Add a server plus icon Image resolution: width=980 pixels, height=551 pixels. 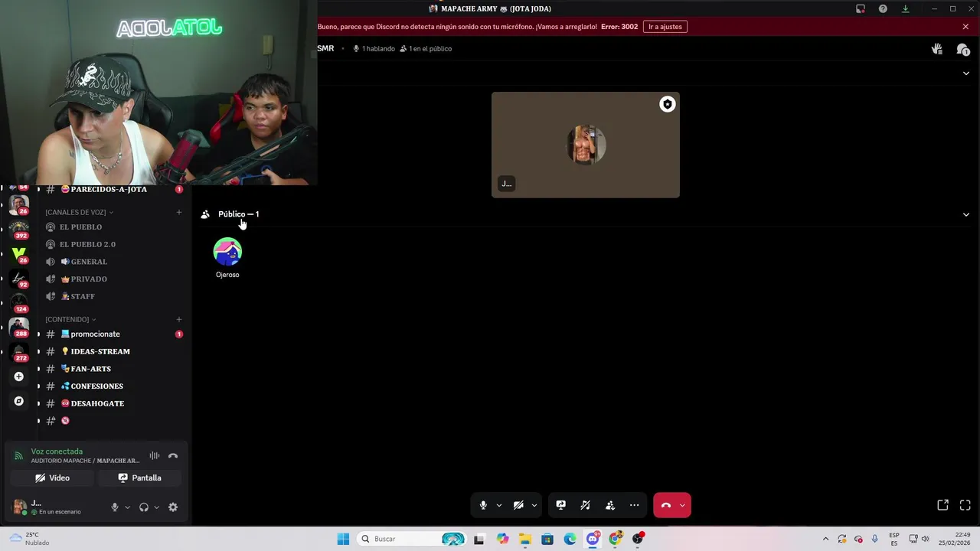pyautogui.click(x=19, y=377)
